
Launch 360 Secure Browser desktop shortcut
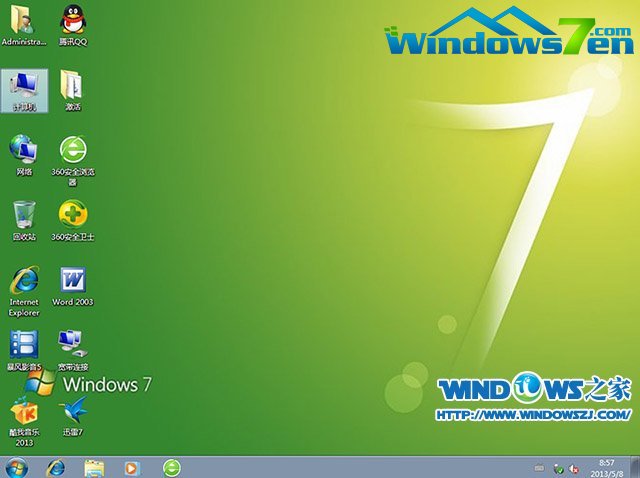[x=72, y=151]
